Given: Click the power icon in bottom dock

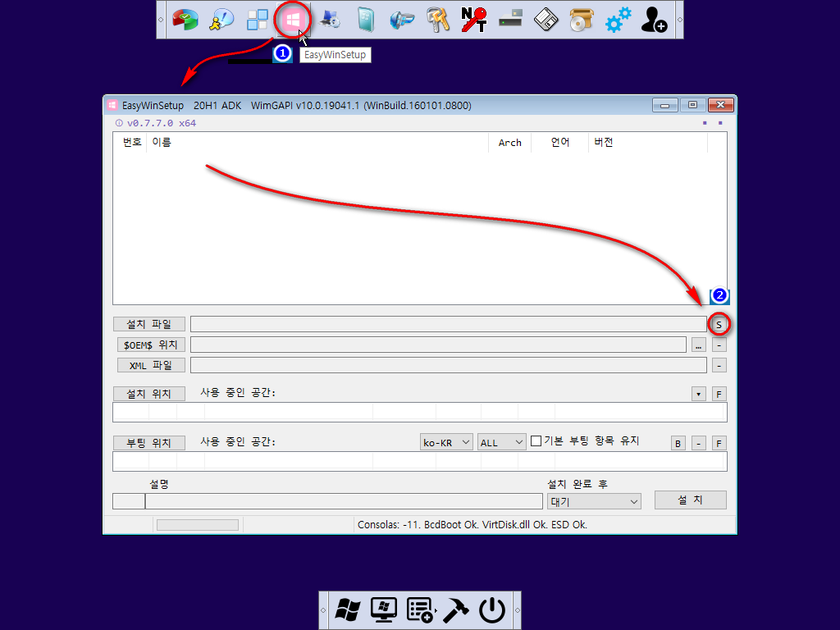Looking at the screenshot, I should coord(492,610).
